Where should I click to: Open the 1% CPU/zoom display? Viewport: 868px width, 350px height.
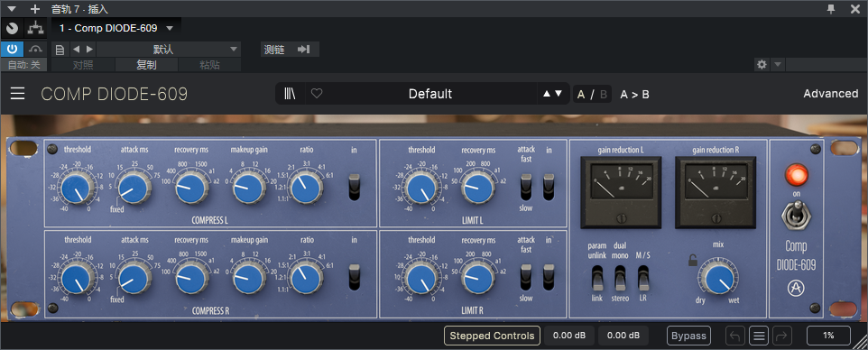click(x=828, y=336)
